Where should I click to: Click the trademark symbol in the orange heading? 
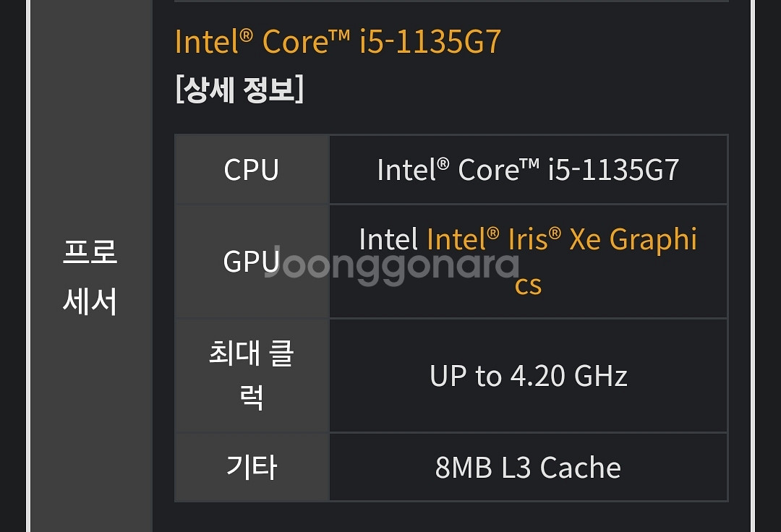tap(339, 33)
